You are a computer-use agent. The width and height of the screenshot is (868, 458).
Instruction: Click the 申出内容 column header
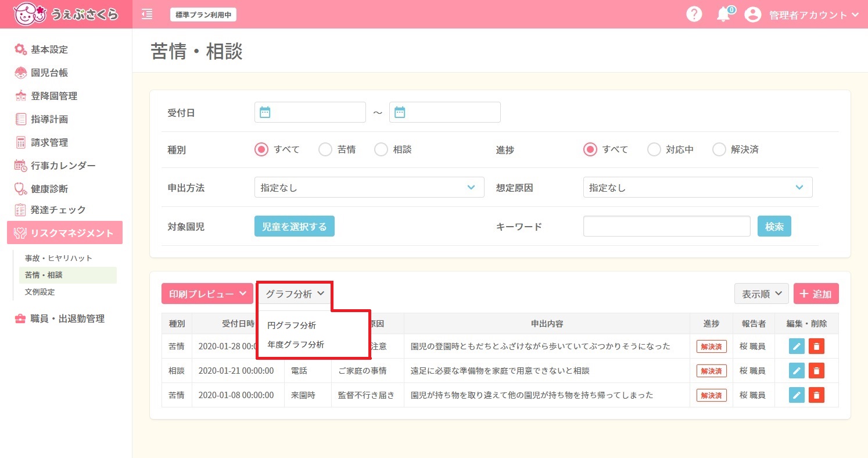pyautogui.click(x=547, y=324)
